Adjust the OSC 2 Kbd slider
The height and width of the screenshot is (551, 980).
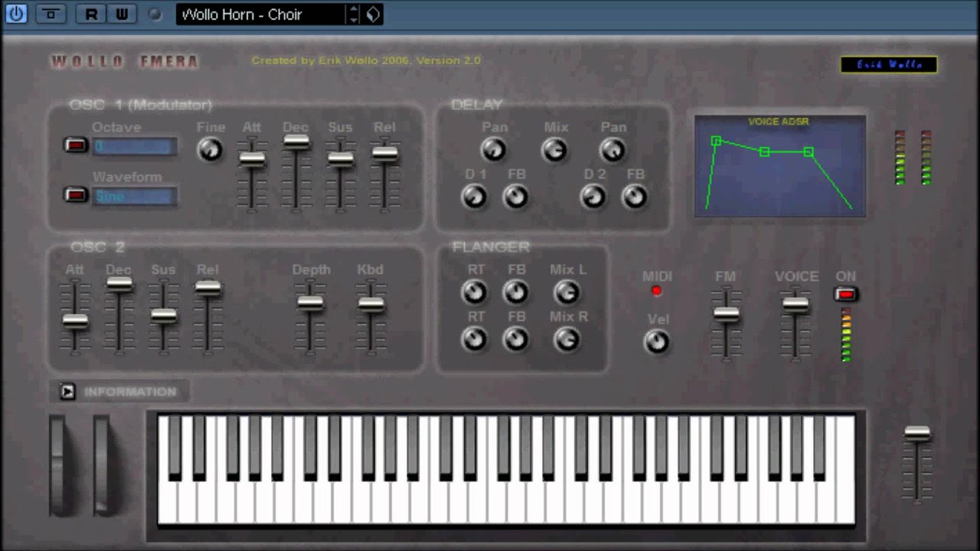point(371,304)
